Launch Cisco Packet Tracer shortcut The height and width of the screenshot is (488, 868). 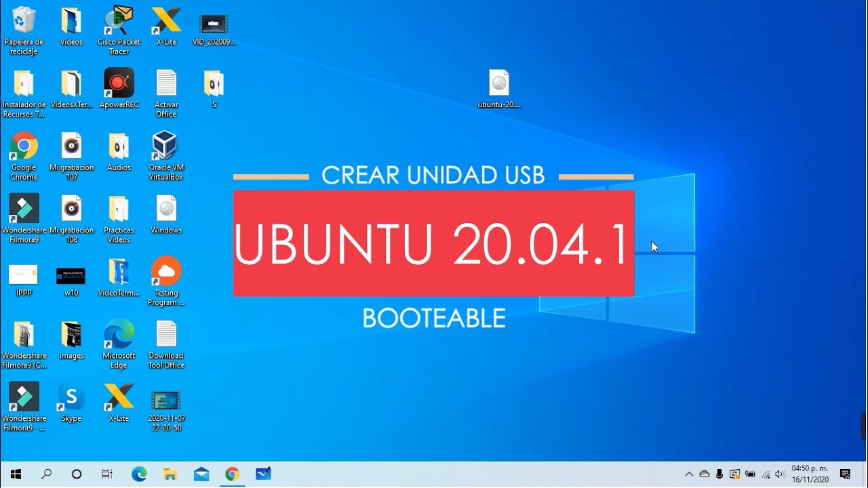[119, 30]
